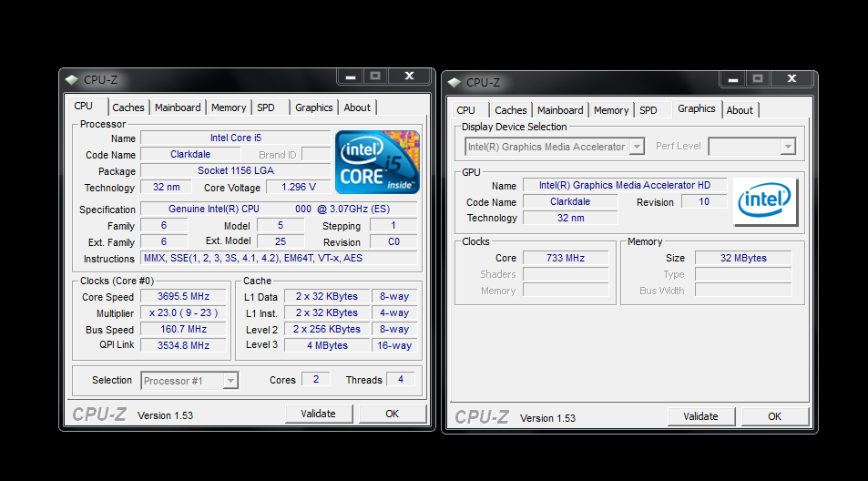Click the L1 Data cache size value

pyautogui.click(x=327, y=296)
